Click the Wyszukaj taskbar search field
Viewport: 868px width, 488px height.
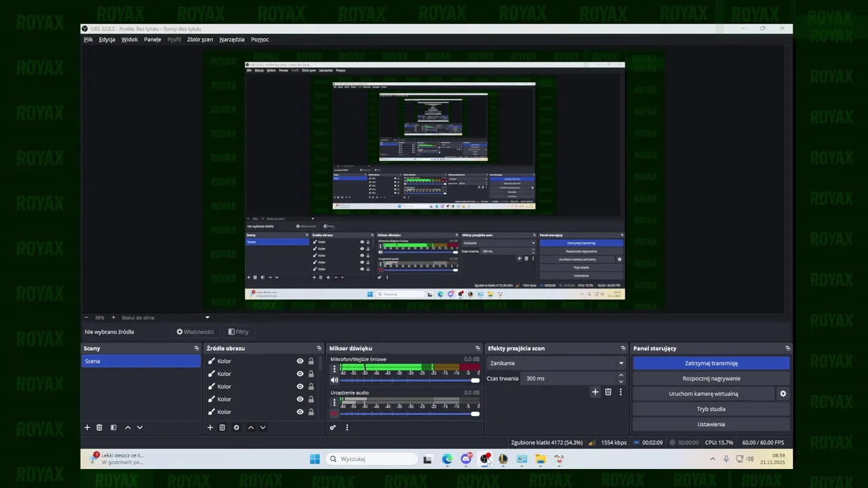click(x=371, y=459)
